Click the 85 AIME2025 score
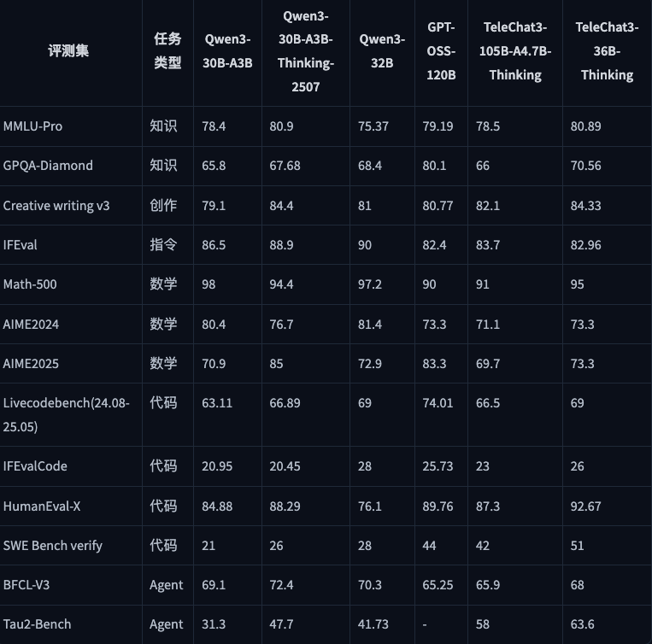Screen dimensions: 652x644 [x=277, y=364]
